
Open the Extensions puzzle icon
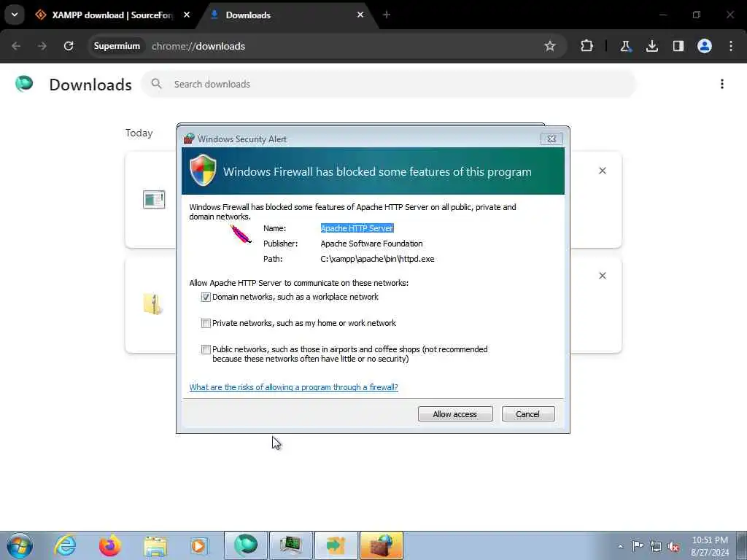[x=587, y=46]
